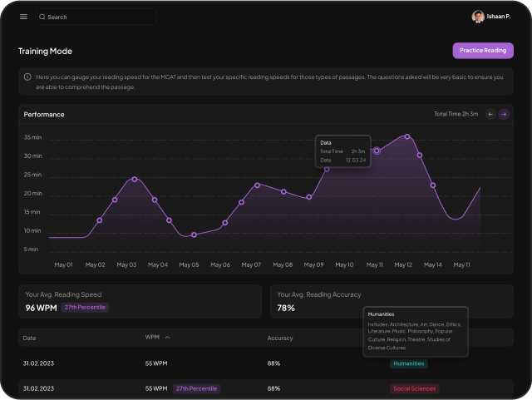Screen dimensions: 532x400
Task: Click the Social Sciences tag
Action: tap(414, 388)
